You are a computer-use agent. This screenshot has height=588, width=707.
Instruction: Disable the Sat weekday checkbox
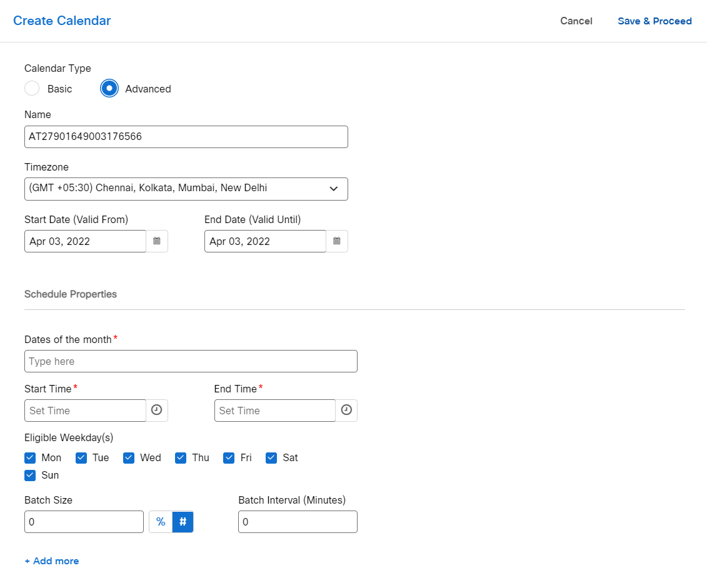tap(271, 458)
